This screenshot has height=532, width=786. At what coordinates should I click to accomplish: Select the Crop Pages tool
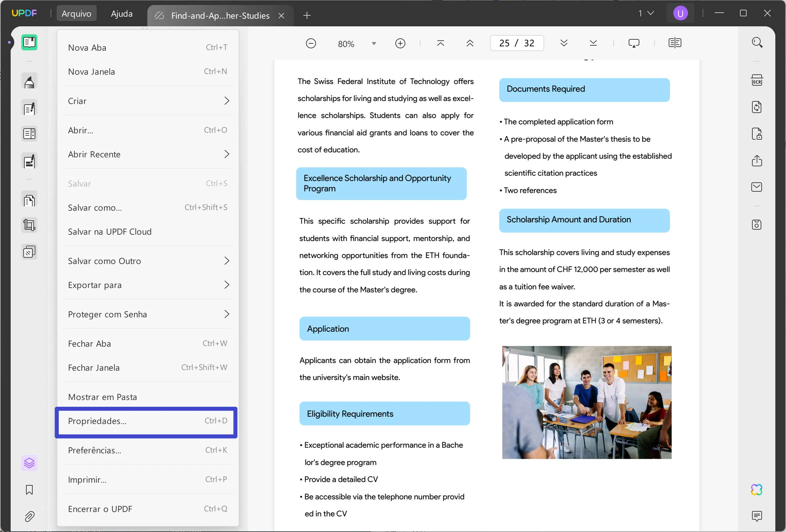(29, 225)
